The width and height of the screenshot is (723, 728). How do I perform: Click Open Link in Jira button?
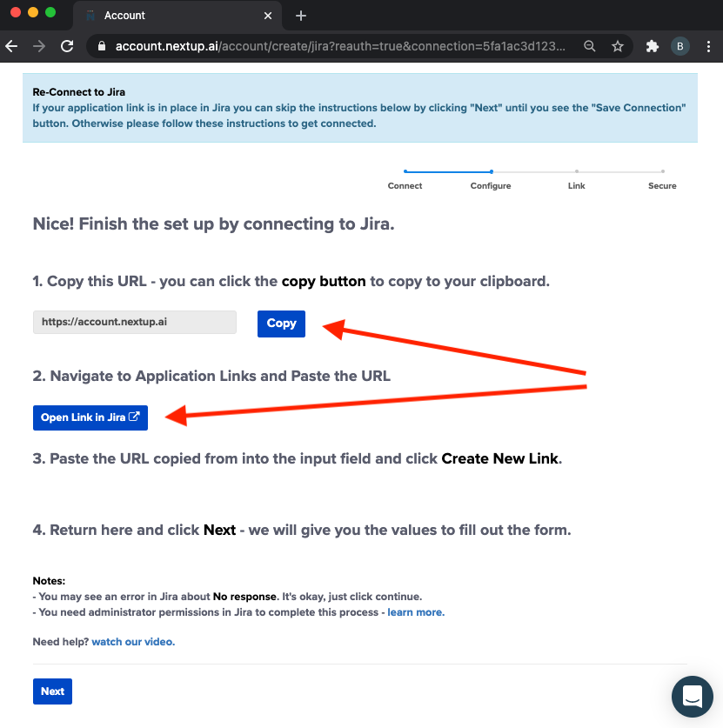(90, 417)
